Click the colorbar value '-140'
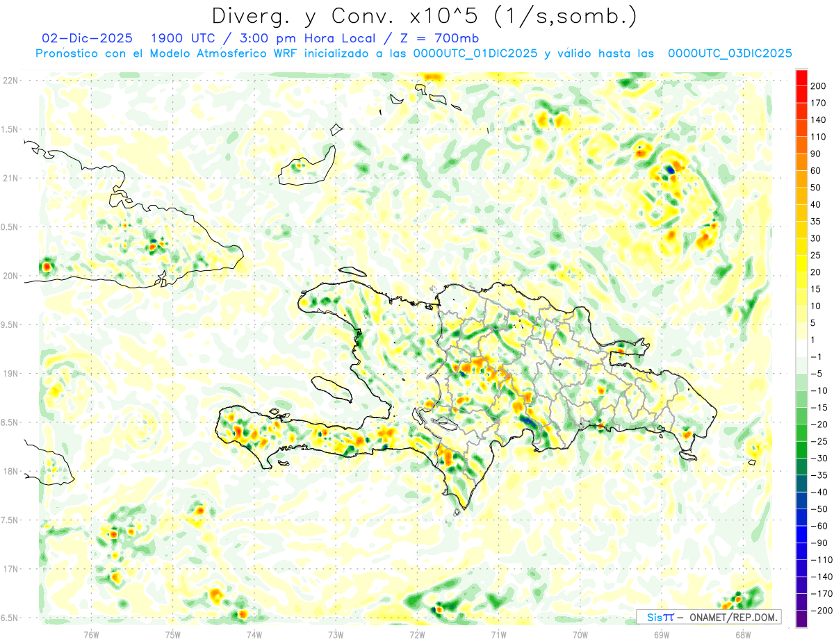This screenshot has height=644, width=834. (x=821, y=577)
